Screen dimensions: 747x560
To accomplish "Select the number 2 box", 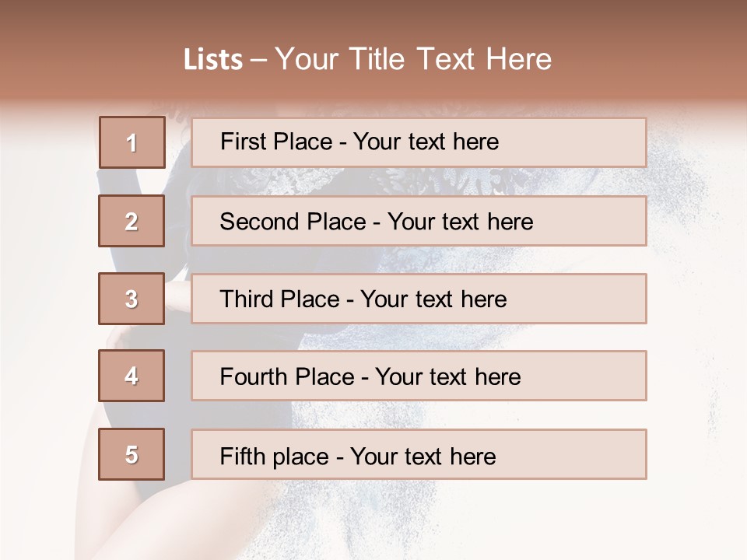I will 132,221.
